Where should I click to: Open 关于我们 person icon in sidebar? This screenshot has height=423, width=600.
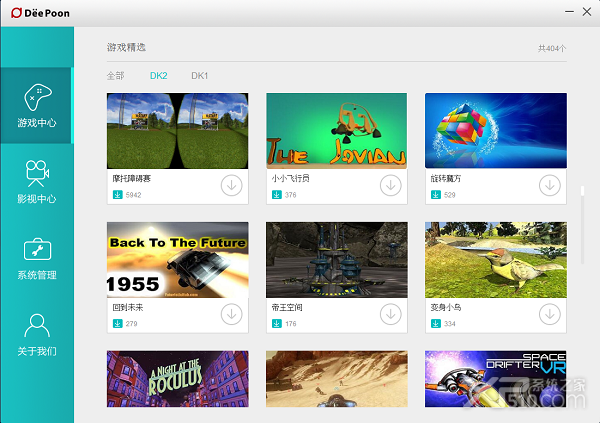pos(37,325)
